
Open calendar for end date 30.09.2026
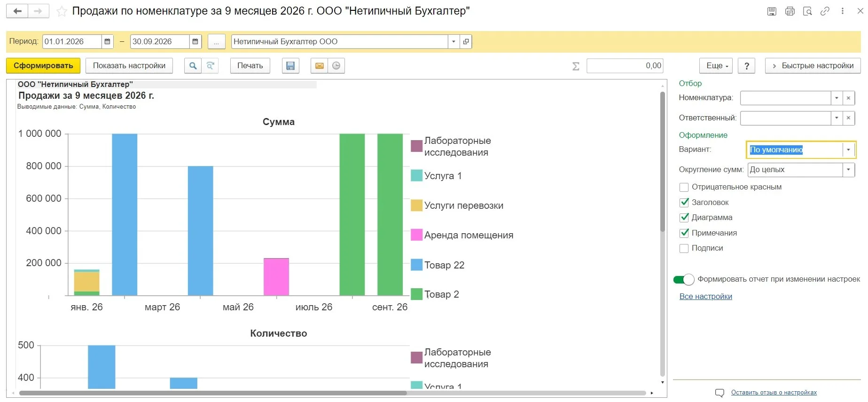pos(195,41)
